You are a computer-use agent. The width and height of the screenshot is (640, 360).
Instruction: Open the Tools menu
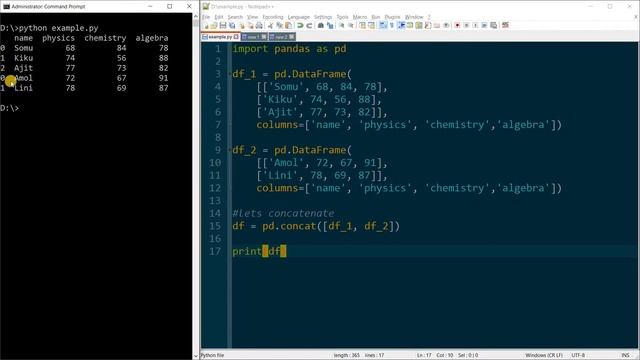[342, 17]
